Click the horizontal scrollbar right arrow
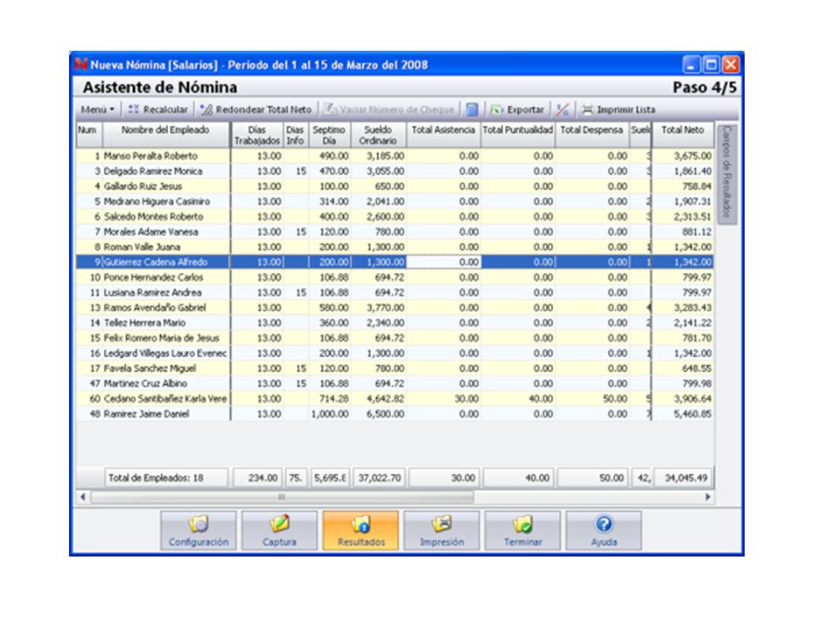840x630 pixels. pos(707,497)
